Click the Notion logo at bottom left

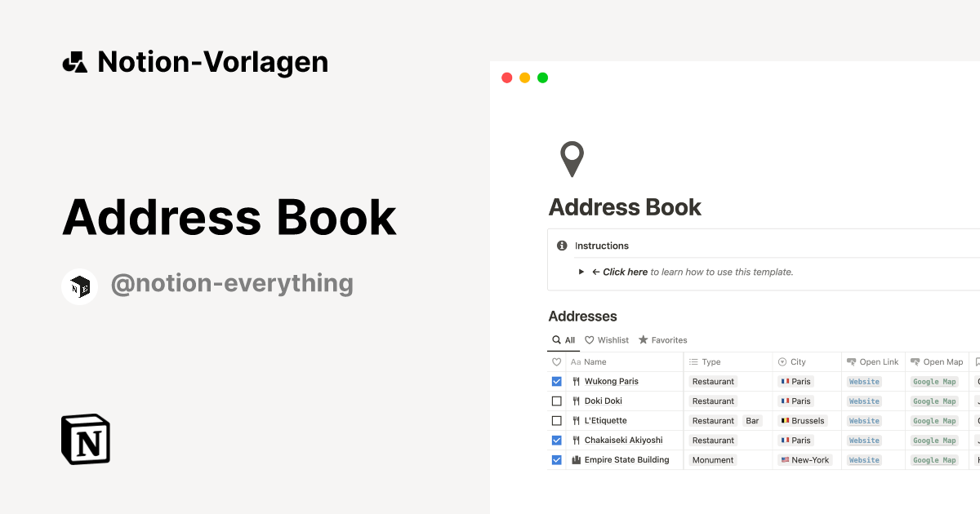coord(86,439)
